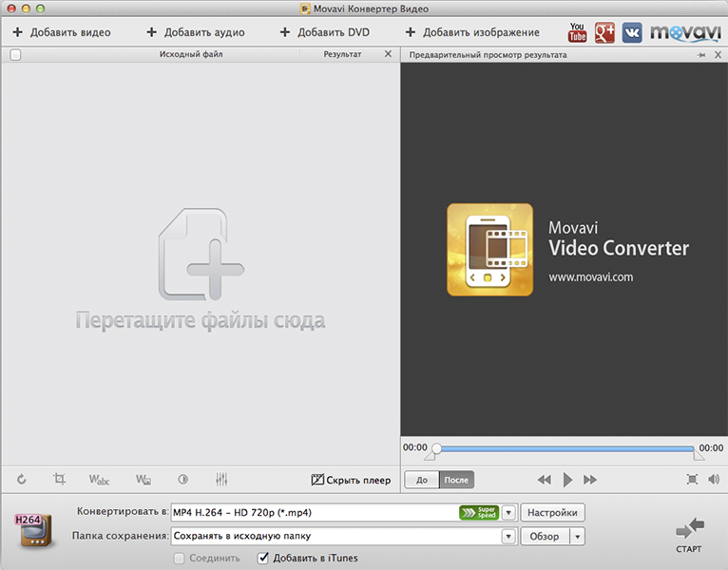The width and height of the screenshot is (728, 570).
Task: Choose Добавить DVD in the toolbar
Action: click(325, 32)
